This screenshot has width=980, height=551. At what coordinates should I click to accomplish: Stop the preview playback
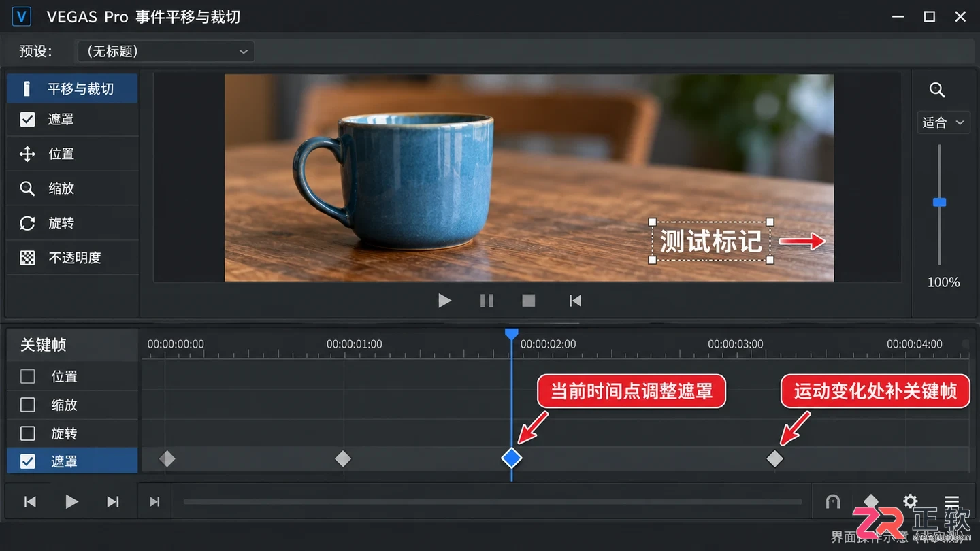529,301
